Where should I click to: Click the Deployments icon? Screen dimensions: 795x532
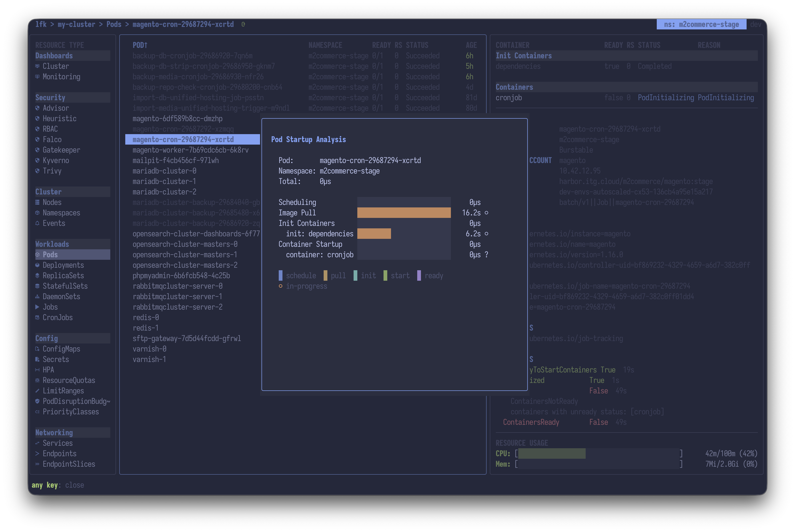pos(37,265)
